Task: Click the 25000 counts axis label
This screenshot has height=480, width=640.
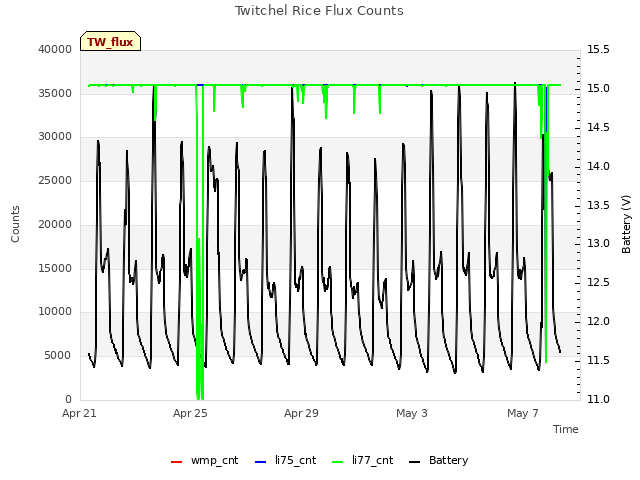Action: (55, 180)
